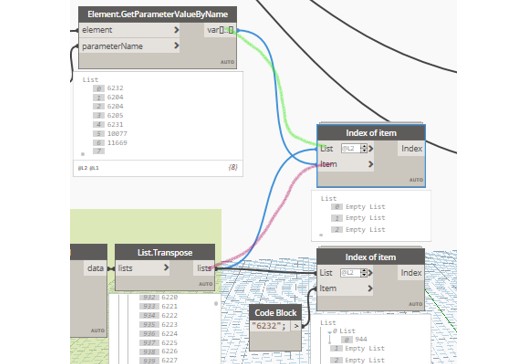This screenshot has width=527, height=364.
Task: Click the parameterName input port chevron
Action: coord(176,45)
